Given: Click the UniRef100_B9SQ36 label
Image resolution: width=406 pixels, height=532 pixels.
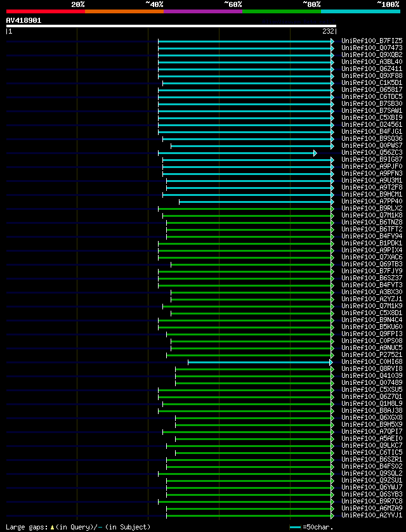Looking at the screenshot, I should click(372, 139).
